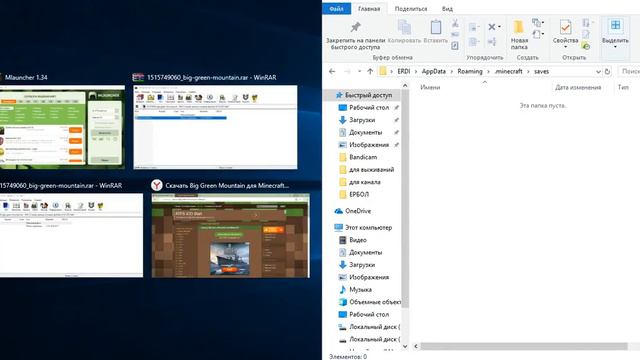This screenshot has height=360, width=640.
Task: Click the New item icon in Создать group
Action: 536,22
